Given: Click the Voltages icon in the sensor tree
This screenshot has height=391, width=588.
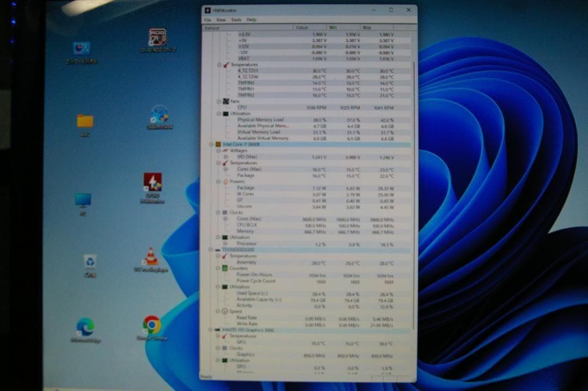Looking at the screenshot, I should point(225,150).
